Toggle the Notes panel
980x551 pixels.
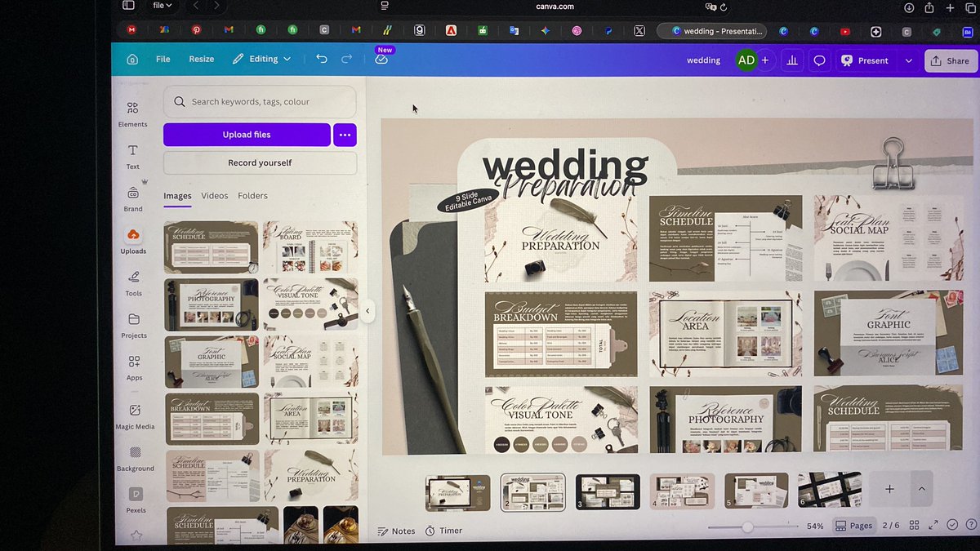tap(396, 531)
